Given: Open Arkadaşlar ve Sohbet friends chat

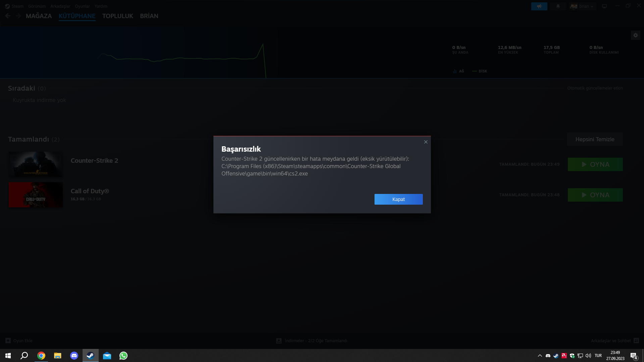Looking at the screenshot, I should 615,341.
